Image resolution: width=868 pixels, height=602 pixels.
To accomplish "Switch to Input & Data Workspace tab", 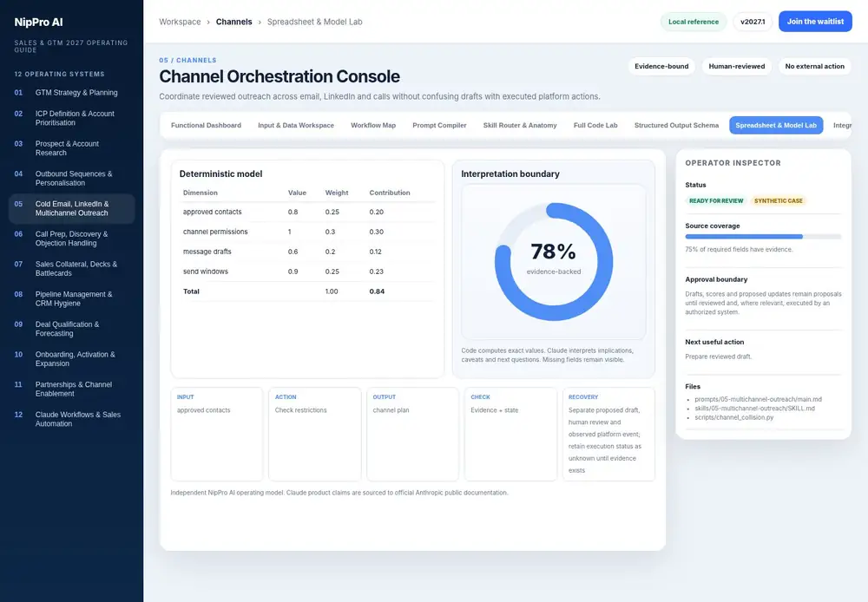I will (x=296, y=125).
